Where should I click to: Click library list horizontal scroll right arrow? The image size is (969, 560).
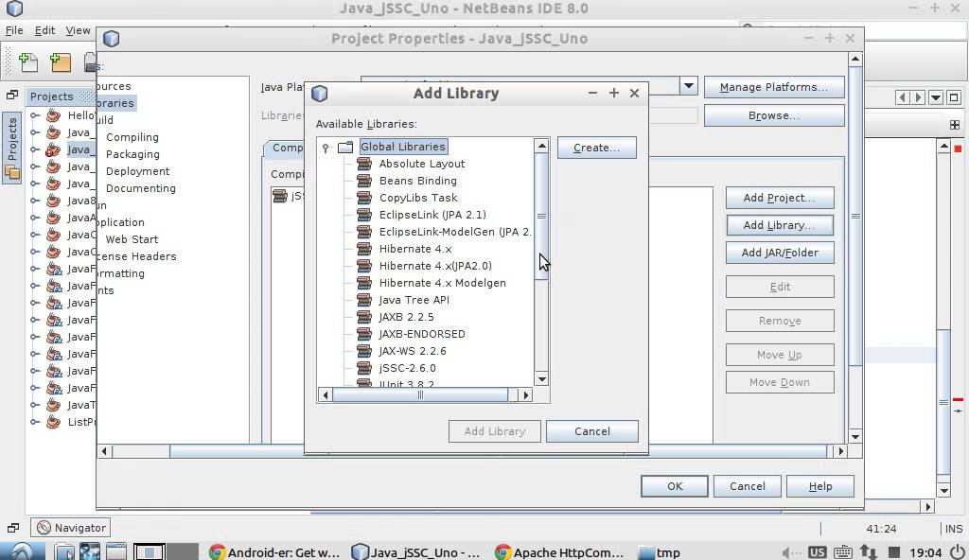coord(526,395)
